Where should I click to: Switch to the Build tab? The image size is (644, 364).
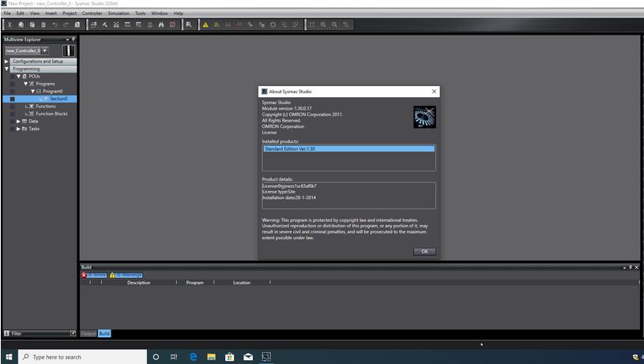(104, 333)
